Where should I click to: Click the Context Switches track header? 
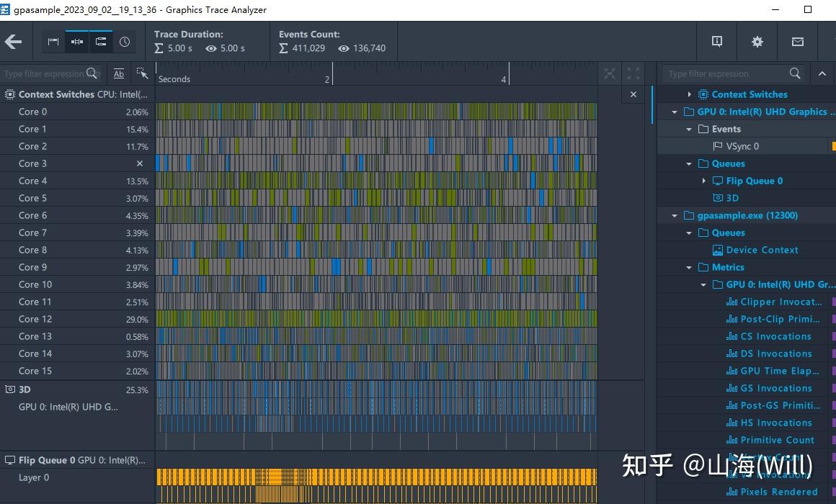[x=77, y=94]
